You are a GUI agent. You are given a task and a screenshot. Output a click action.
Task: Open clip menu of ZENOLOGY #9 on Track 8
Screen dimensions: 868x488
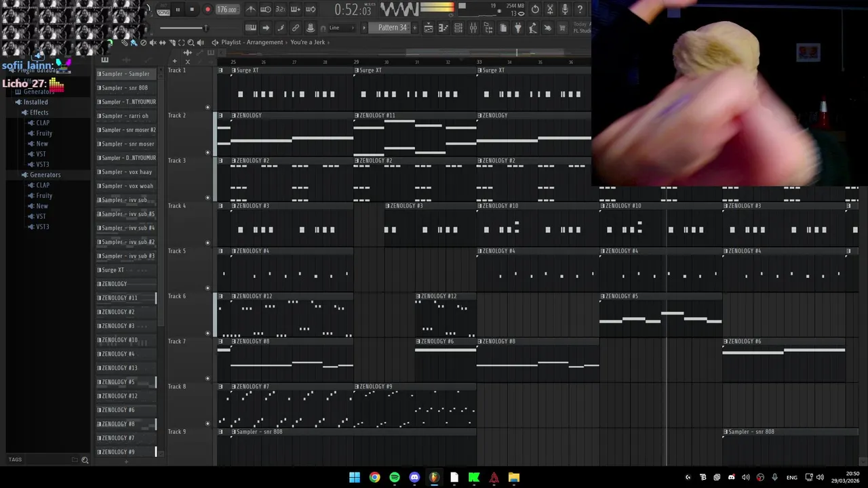pyautogui.click(x=357, y=386)
